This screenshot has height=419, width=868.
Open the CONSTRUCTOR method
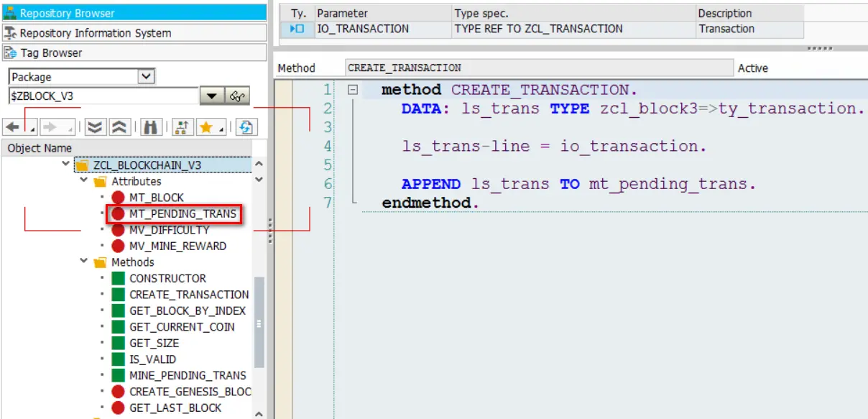(167, 278)
